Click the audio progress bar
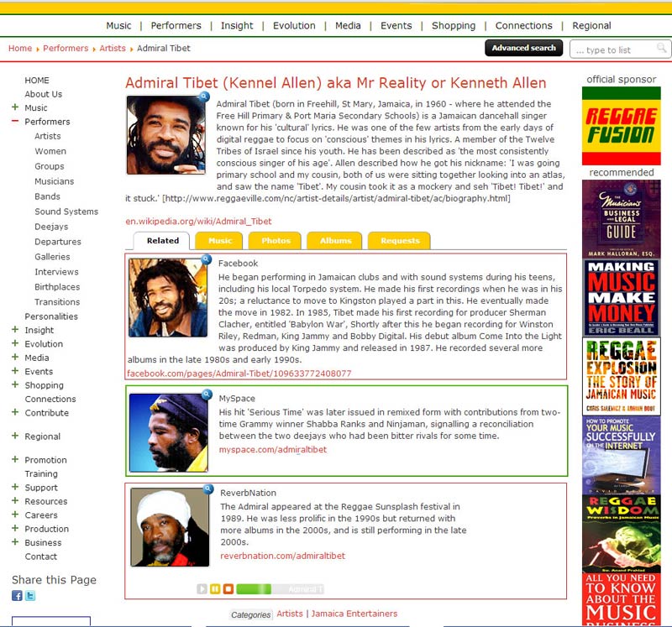This screenshot has height=627, width=672. pyautogui.click(x=280, y=589)
